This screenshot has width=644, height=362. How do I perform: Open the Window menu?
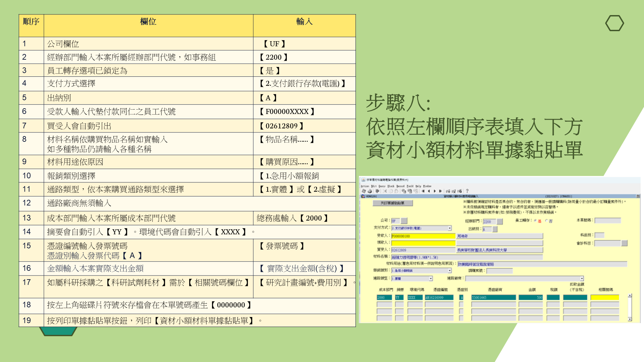427,186
